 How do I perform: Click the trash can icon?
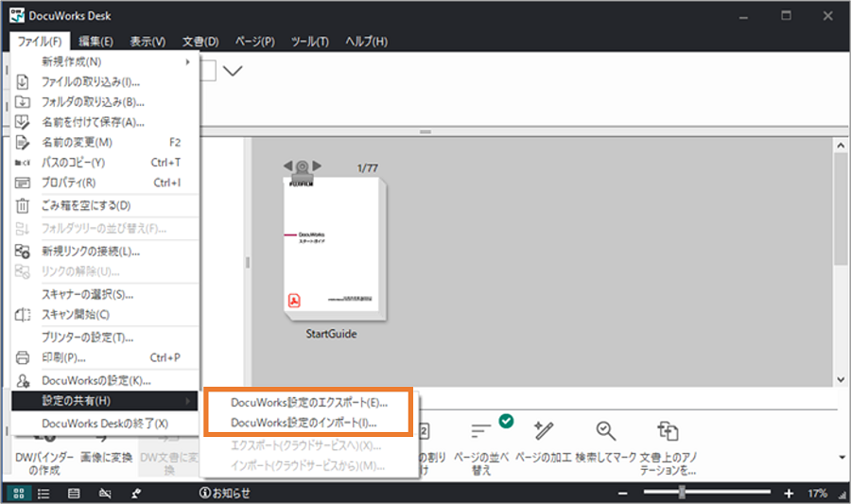23,205
